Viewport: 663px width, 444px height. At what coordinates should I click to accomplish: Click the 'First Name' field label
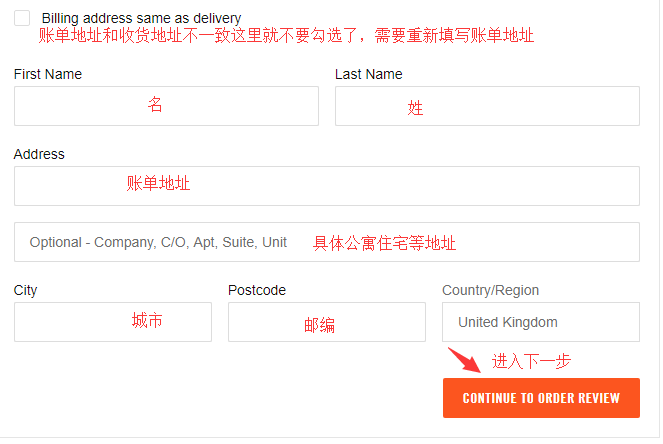pos(48,74)
